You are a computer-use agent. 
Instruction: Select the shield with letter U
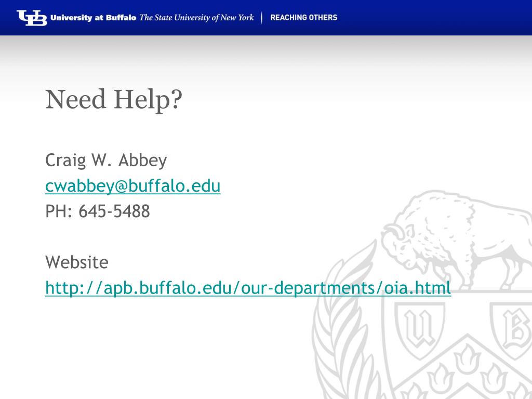(420, 330)
